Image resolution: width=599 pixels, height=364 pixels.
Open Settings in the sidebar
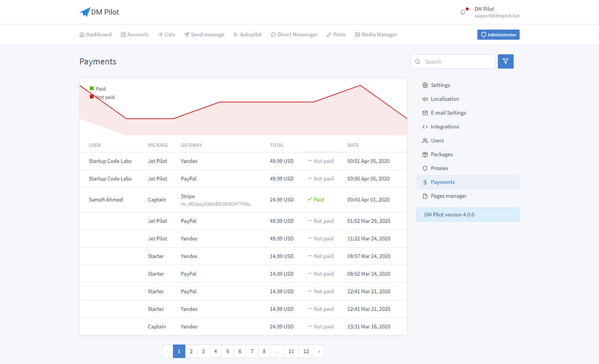(x=468, y=85)
